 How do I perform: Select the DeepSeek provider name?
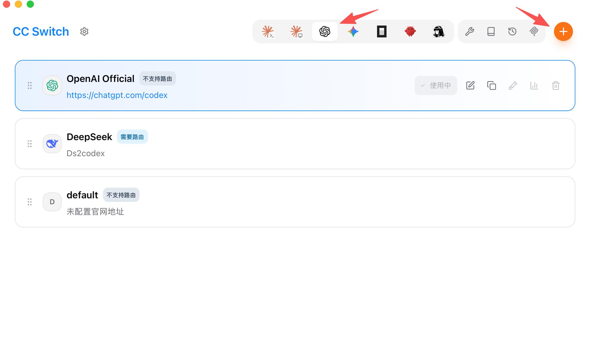click(x=89, y=137)
